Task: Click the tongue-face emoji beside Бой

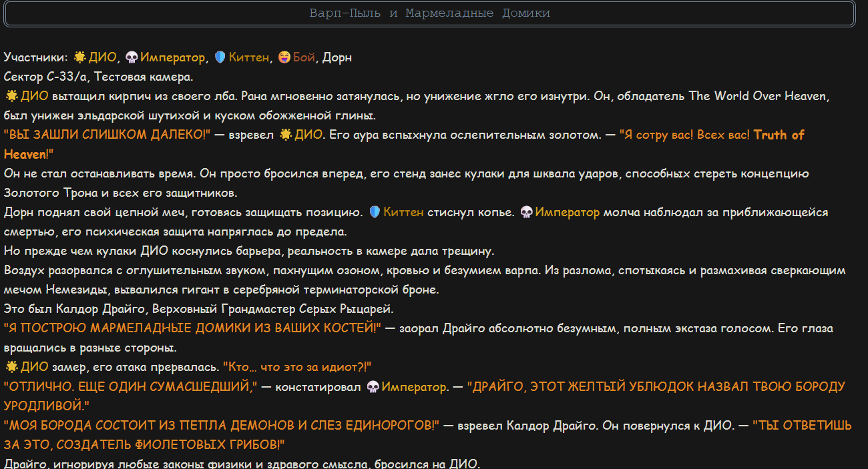Action: pos(284,57)
